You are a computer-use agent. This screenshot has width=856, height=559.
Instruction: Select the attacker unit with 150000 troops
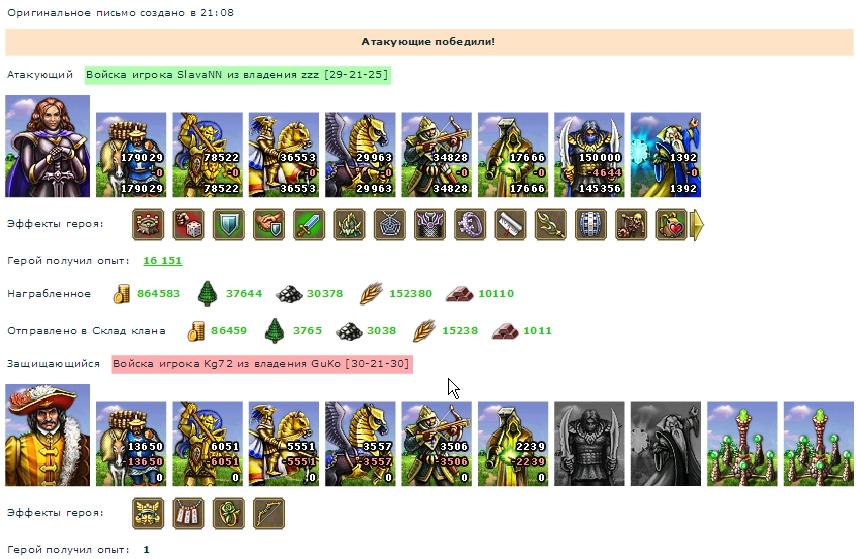pos(589,155)
